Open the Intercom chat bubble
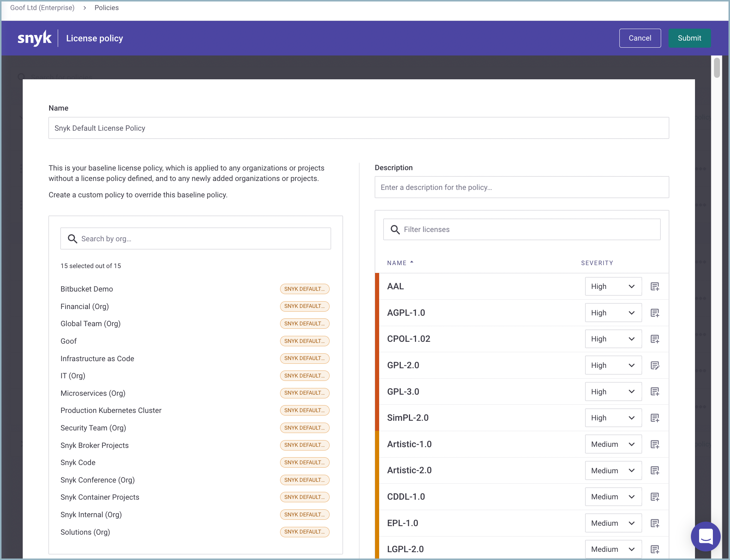Image resolution: width=730 pixels, height=560 pixels. coord(705,536)
